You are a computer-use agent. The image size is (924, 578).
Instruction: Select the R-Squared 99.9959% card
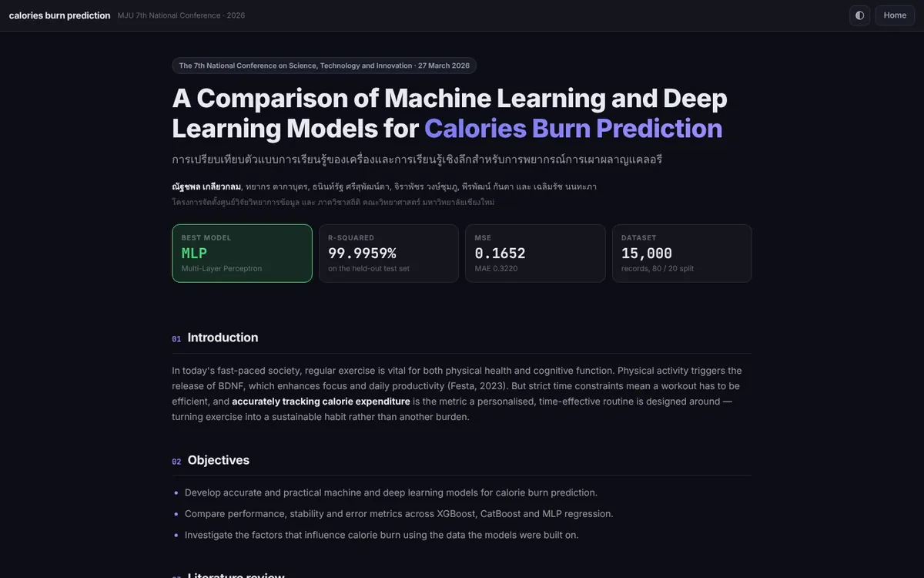pyautogui.click(x=389, y=254)
